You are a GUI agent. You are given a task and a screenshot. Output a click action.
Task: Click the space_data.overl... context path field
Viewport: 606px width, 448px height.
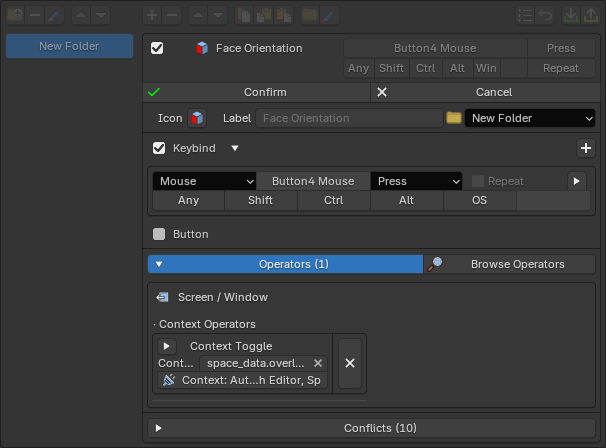(x=262, y=363)
